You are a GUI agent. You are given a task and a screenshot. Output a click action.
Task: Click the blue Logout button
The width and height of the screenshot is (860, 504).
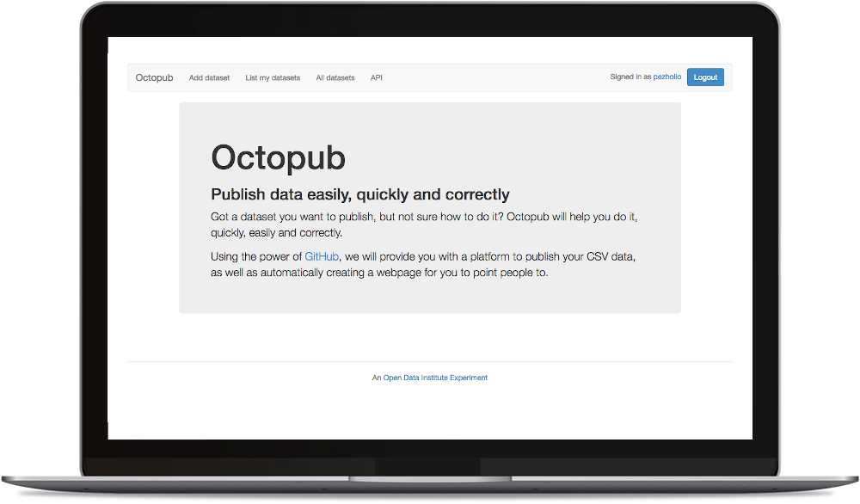(705, 77)
